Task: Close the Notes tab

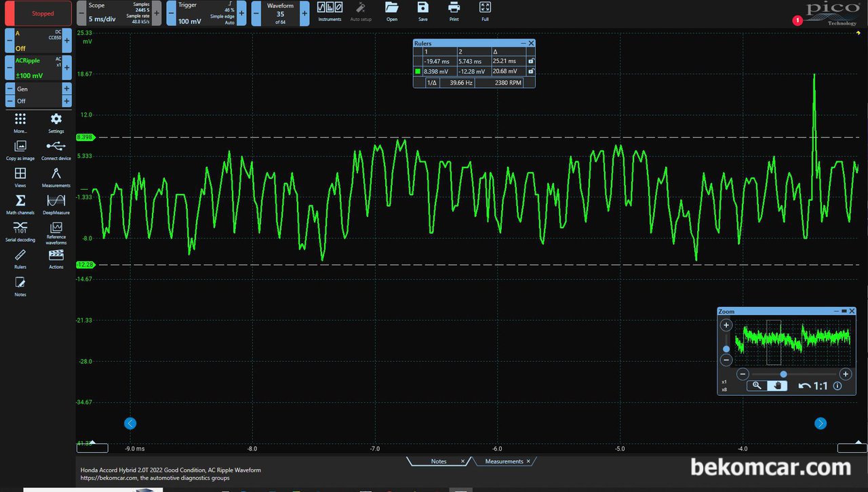Action: pos(463,462)
